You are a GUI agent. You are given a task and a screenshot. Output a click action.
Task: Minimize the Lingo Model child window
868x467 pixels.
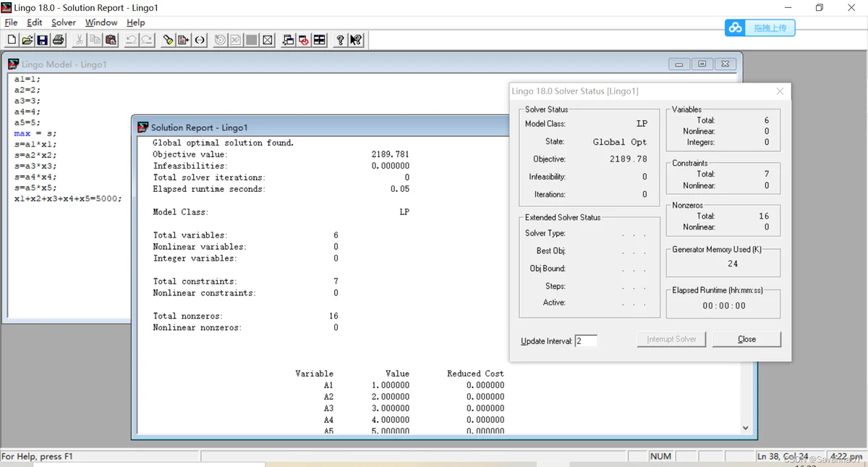(x=678, y=64)
